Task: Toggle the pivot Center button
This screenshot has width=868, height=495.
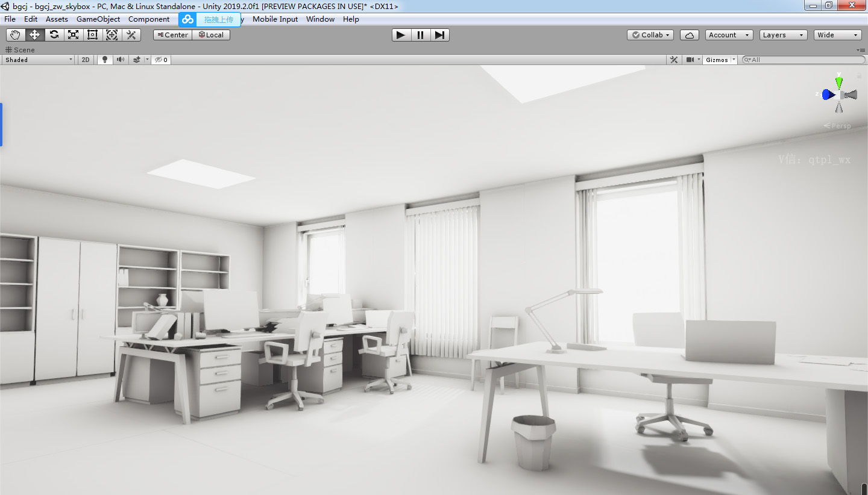Action: coord(172,35)
